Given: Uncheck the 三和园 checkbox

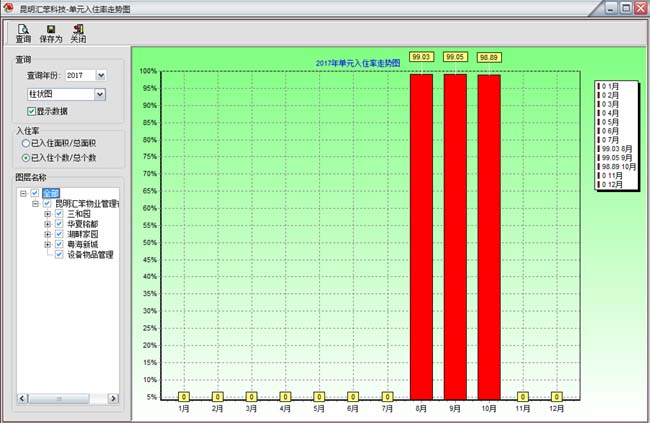Looking at the screenshot, I should [x=59, y=214].
